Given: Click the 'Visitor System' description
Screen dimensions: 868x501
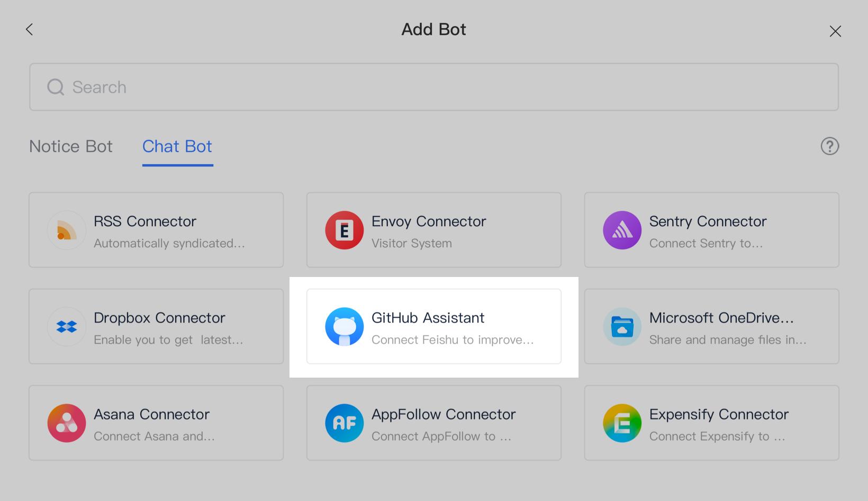Looking at the screenshot, I should point(412,244).
